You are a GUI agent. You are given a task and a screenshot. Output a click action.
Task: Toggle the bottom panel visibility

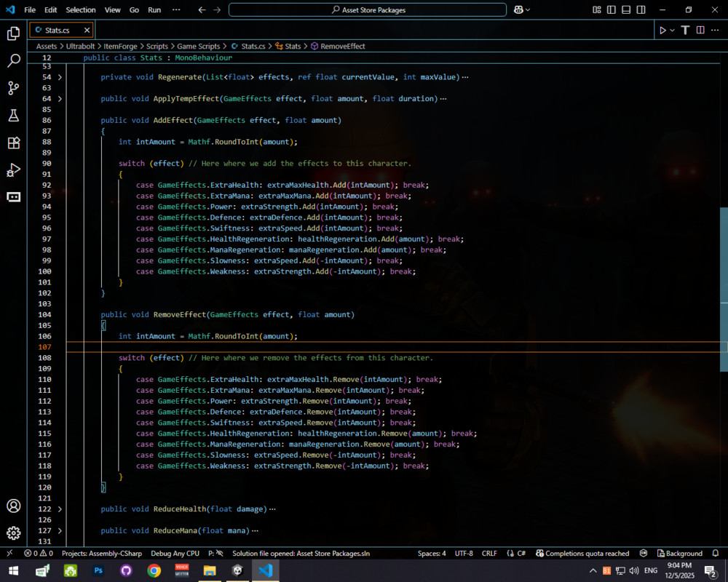(625, 10)
